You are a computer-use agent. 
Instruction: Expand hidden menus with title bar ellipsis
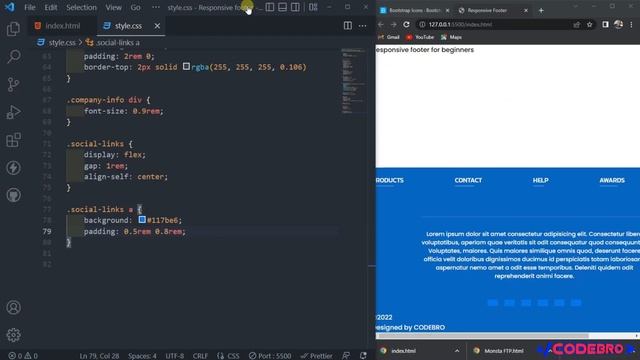click(x=156, y=7)
